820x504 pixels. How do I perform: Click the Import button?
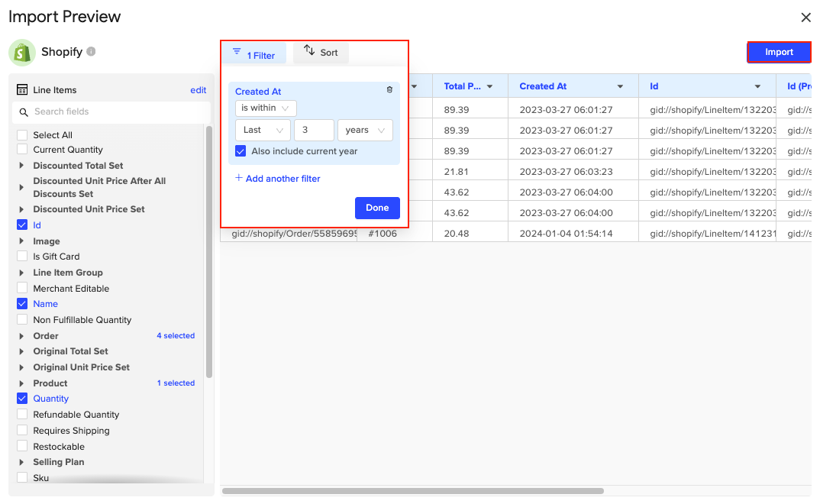coord(779,52)
